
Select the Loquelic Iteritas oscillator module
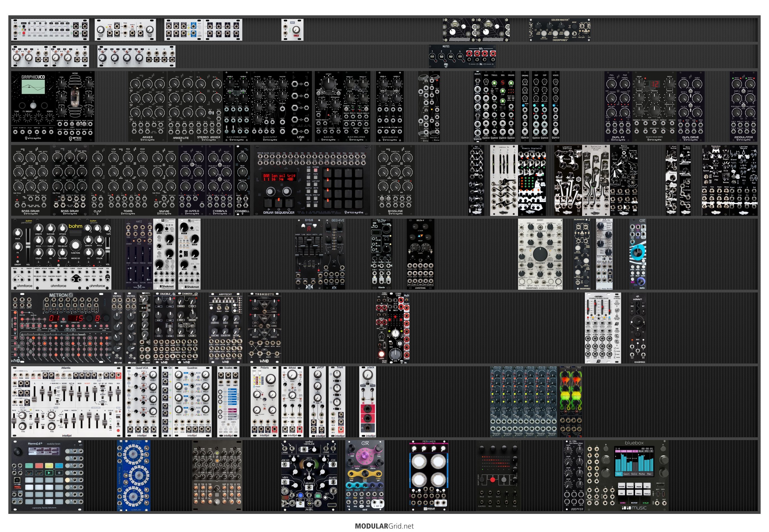click(568, 180)
